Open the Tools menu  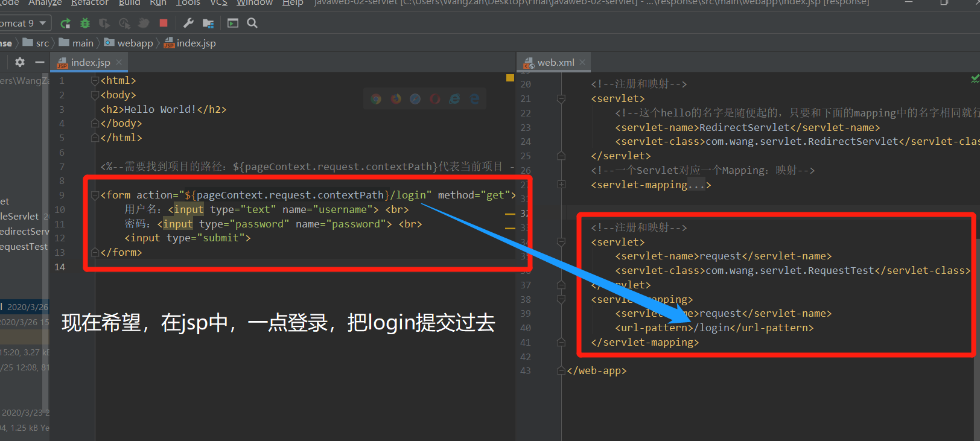pyautogui.click(x=188, y=3)
